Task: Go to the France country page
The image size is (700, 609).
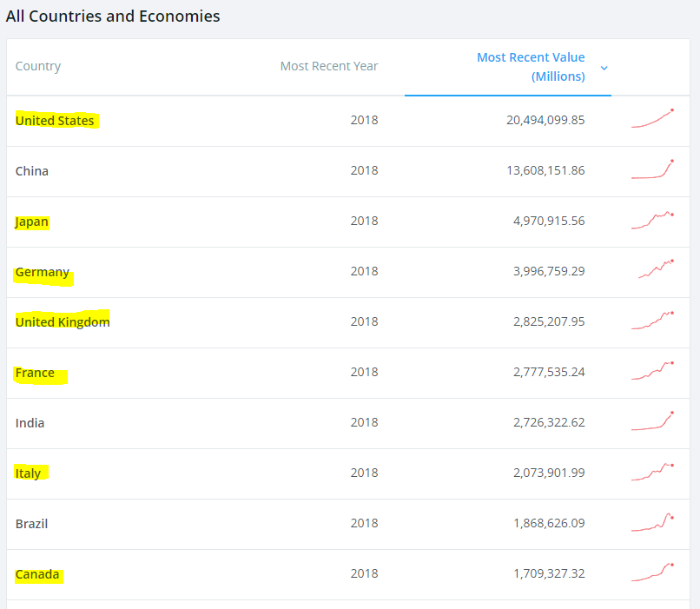Action: 35,373
